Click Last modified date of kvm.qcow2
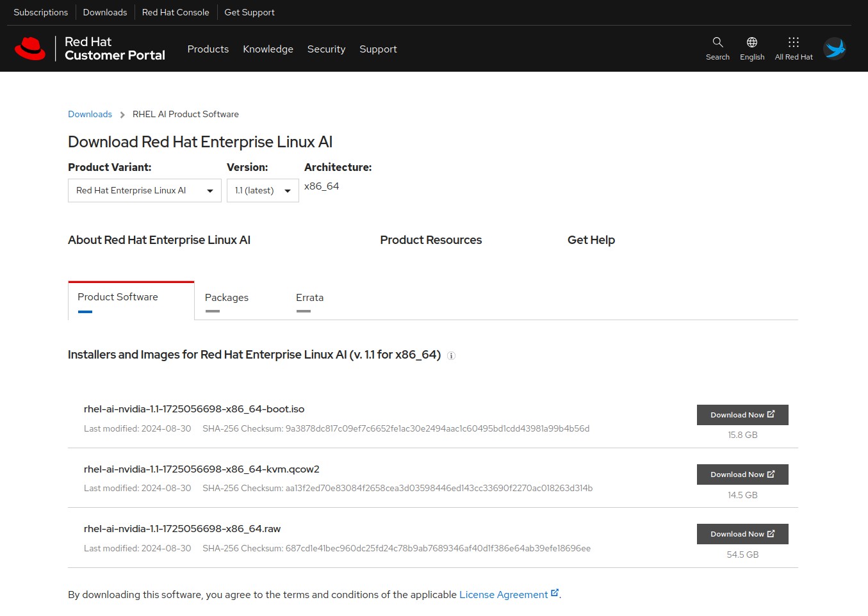 tap(138, 489)
